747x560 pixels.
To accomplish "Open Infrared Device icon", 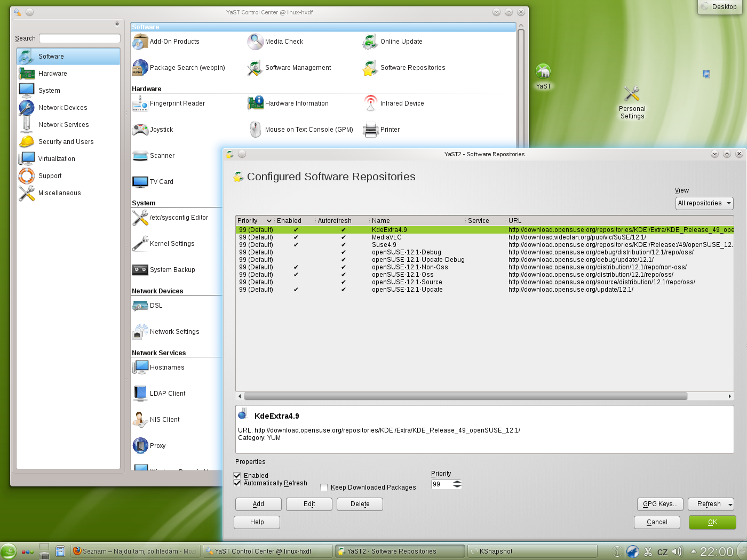I will (x=370, y=103).
